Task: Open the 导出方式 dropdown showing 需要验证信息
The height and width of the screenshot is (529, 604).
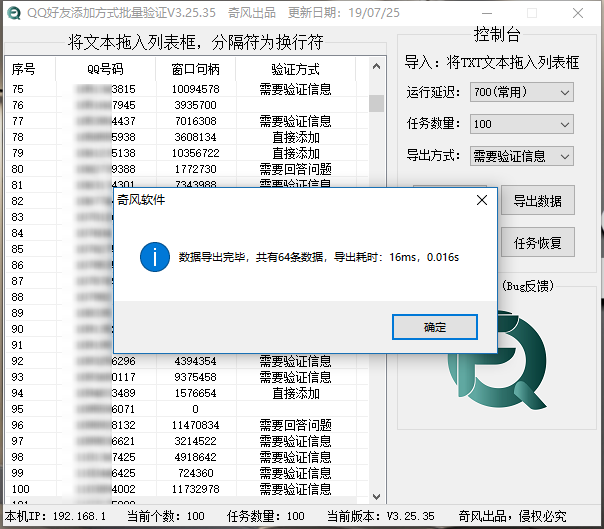Action: pyautogui.click(x=522, y=156)
